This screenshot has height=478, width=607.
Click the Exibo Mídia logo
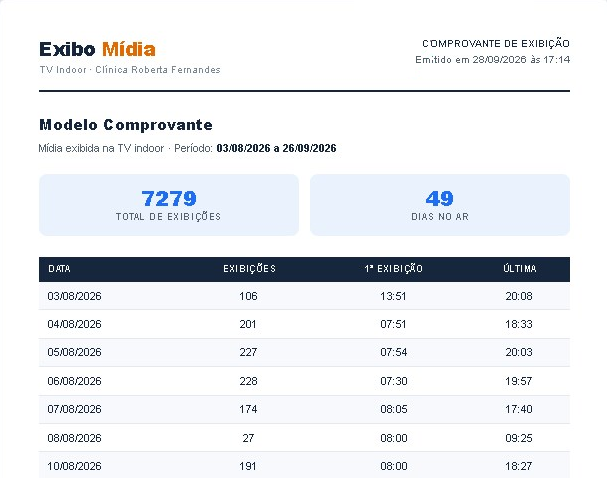[97, 50]
